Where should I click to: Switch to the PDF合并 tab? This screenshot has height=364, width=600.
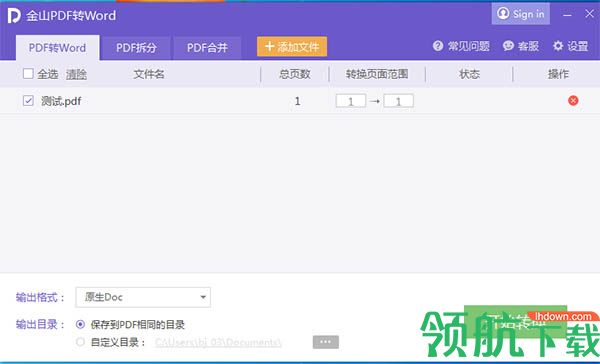(207, 48)
